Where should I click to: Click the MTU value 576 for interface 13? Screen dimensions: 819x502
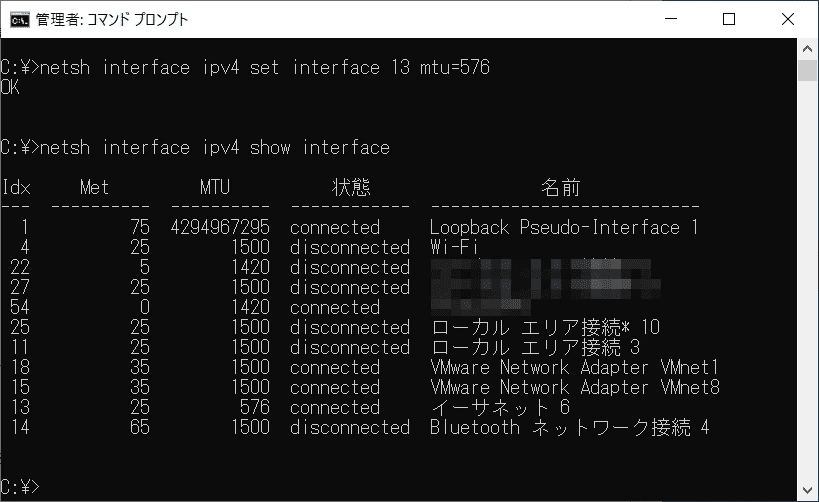coord(254,407)
